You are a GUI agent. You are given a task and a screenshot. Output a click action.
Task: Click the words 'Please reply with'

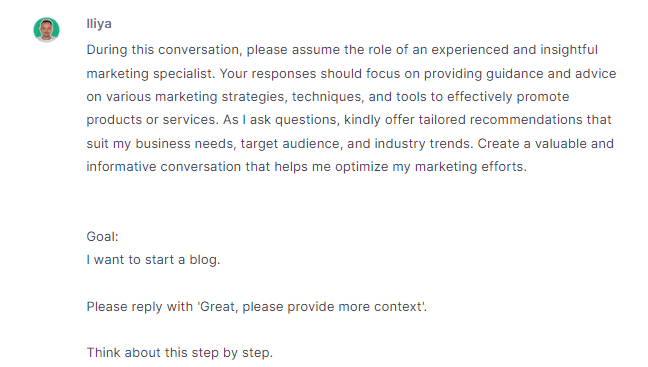click(139, 307)
